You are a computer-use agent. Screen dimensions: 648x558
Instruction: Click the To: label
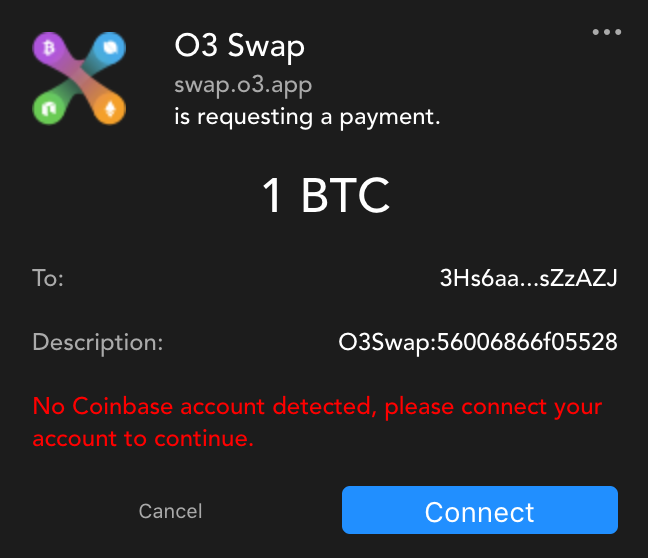(48, 278)
